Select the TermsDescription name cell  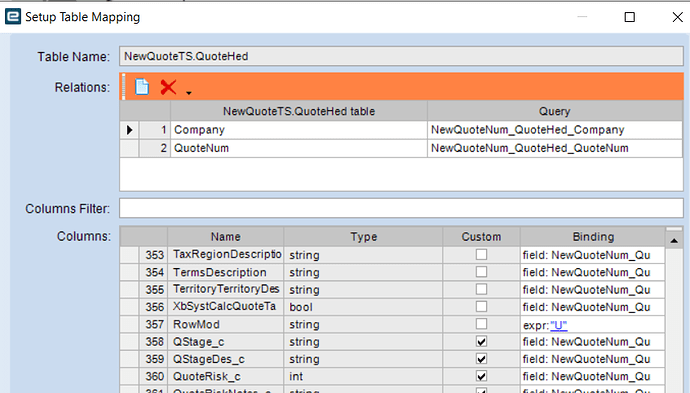point(226,272)
